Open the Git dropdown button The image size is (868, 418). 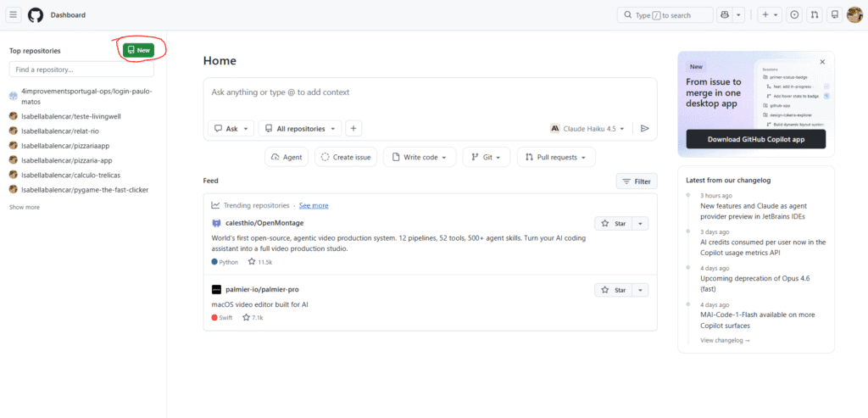point(486,157)
